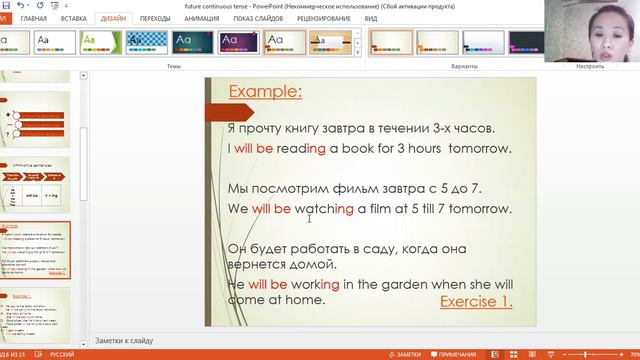This screenshot has height=360, width=640.
Task: Customize the Quick Access toolbar dropdown
Action: click(66, 6)
